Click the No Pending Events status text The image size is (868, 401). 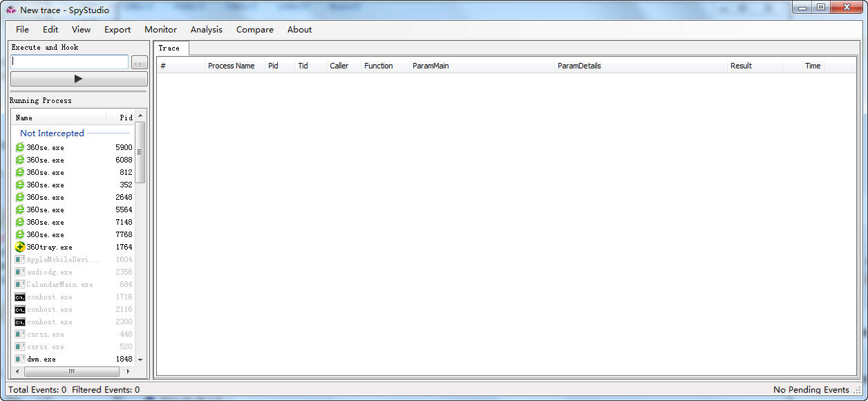(x=811, y=390)
